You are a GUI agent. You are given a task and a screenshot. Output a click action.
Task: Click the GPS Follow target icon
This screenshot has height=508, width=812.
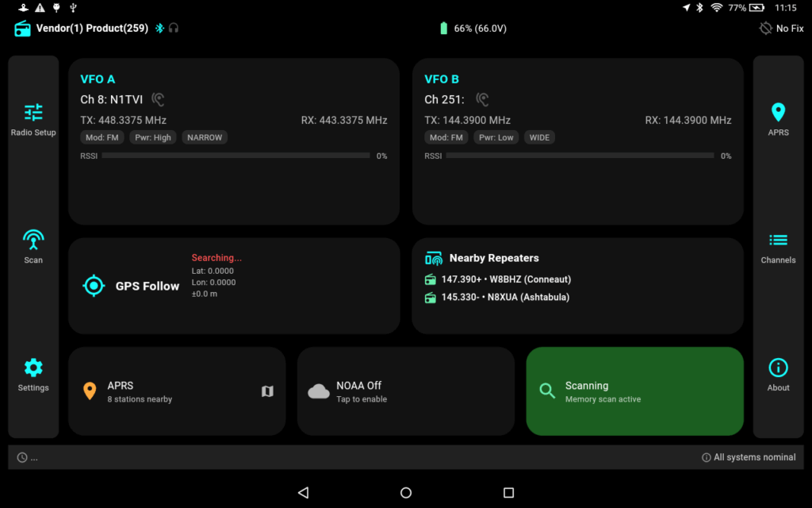click(x=94, y=286)
